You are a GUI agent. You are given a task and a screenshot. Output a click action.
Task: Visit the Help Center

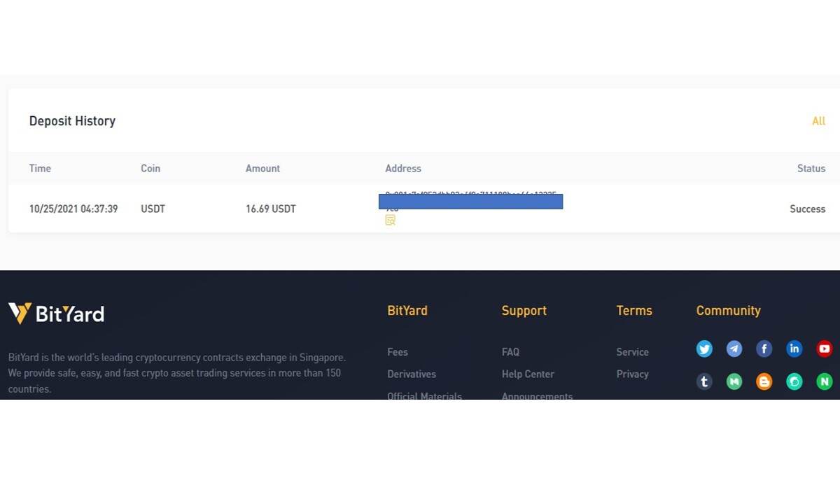coord(528,374)
